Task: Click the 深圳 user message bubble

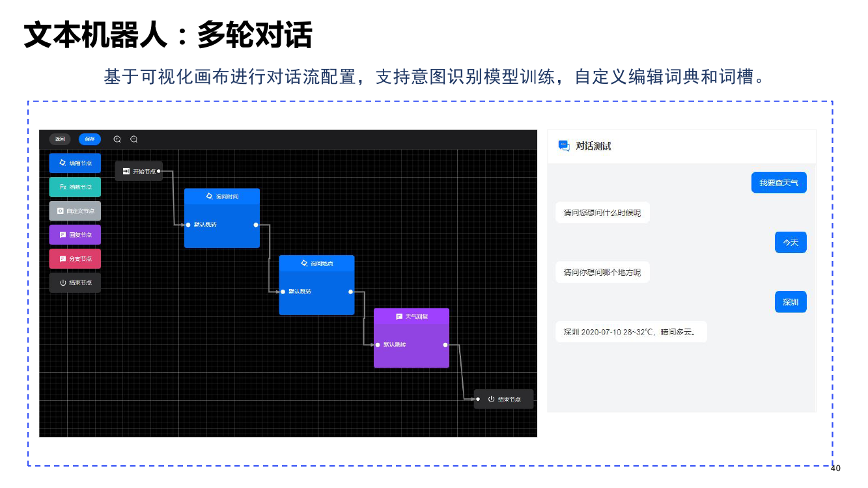Action: tap(791, 302)
